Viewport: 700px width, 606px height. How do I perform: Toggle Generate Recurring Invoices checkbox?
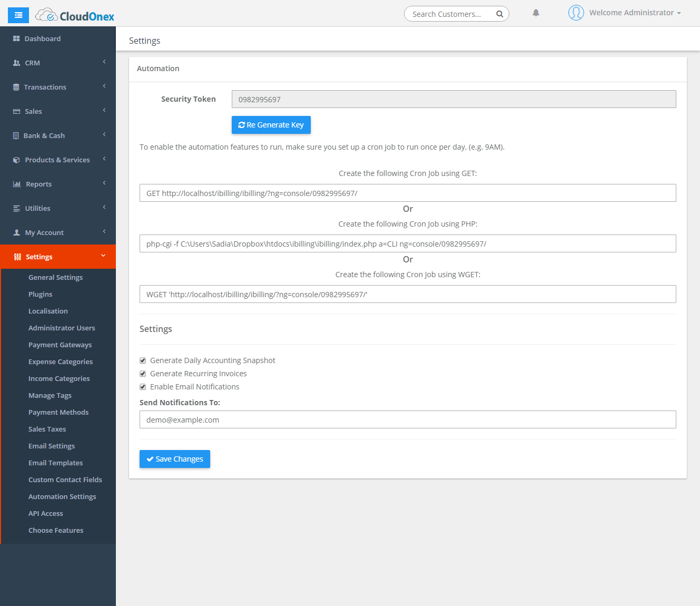click(x=143, y=374)
